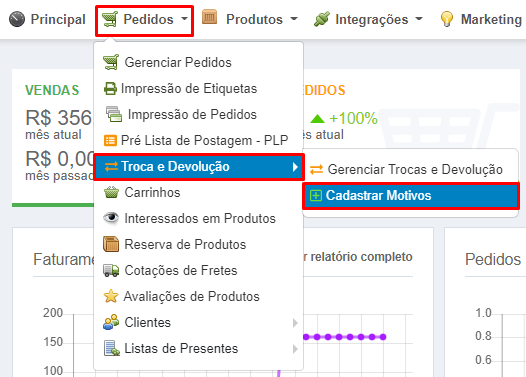The image size is (526, 377).
Task: Open the Marketing menu in top bar
Action: [x=482, y=19]
